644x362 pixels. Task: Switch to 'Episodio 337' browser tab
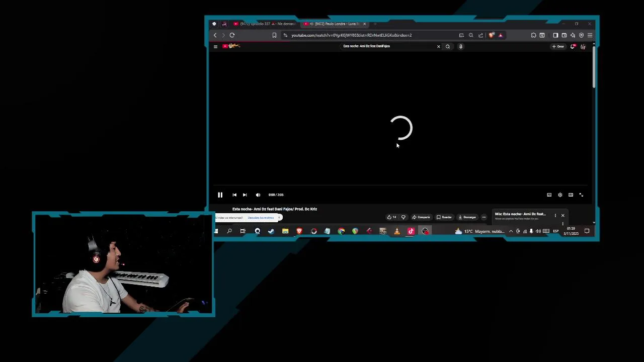pos(264,24)
